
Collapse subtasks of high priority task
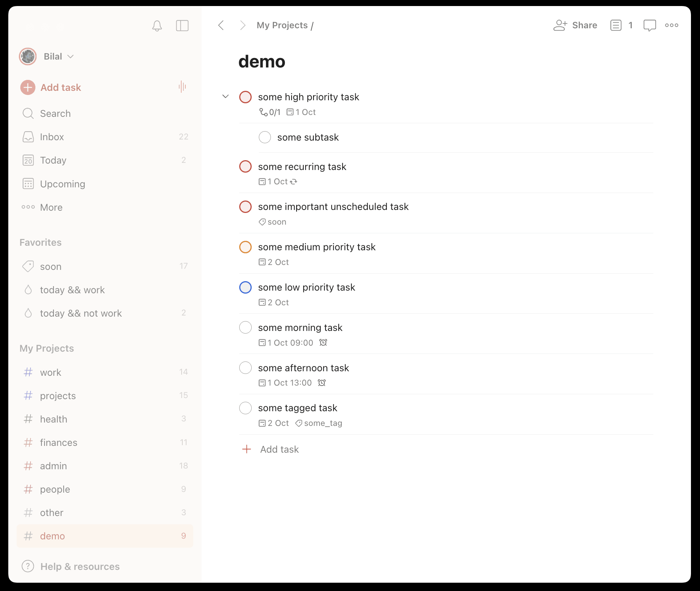click(225, 96)
